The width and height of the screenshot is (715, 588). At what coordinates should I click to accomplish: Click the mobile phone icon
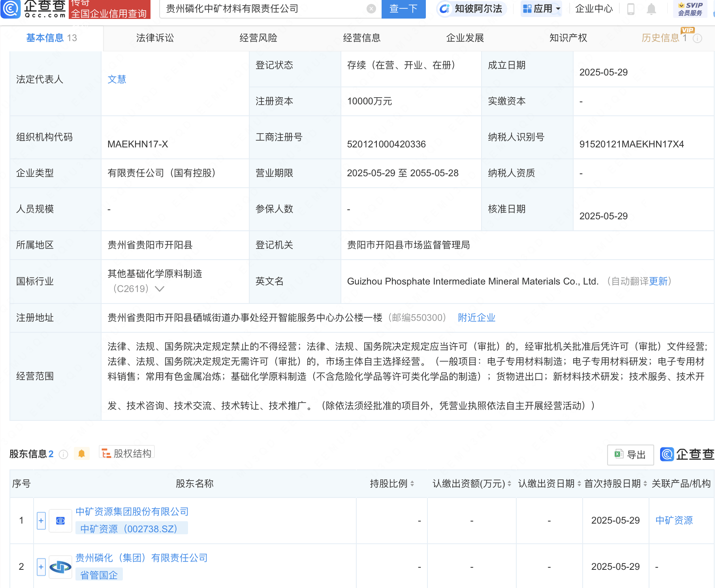[x=631, y=9]
